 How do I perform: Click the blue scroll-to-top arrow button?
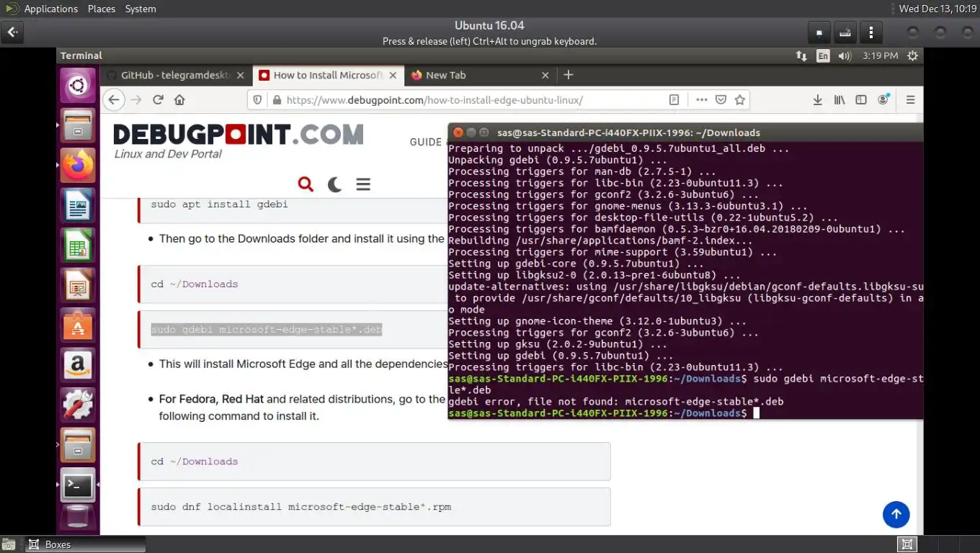tap(896, 514)
